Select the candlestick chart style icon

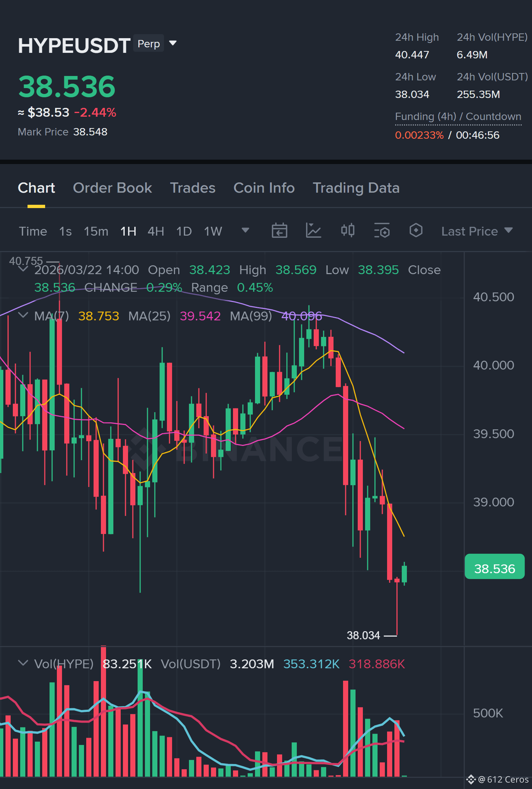347,231
